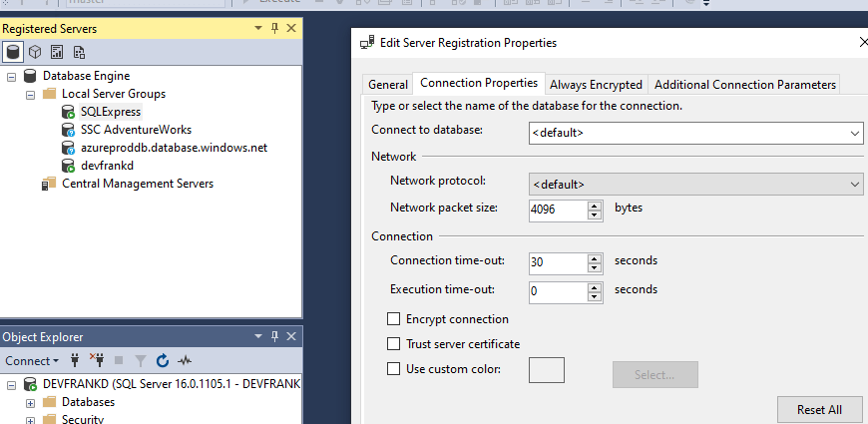Select the Reporting Services toolbar icon
Viewport: 868px width, 424px height.
click(57, 52)
